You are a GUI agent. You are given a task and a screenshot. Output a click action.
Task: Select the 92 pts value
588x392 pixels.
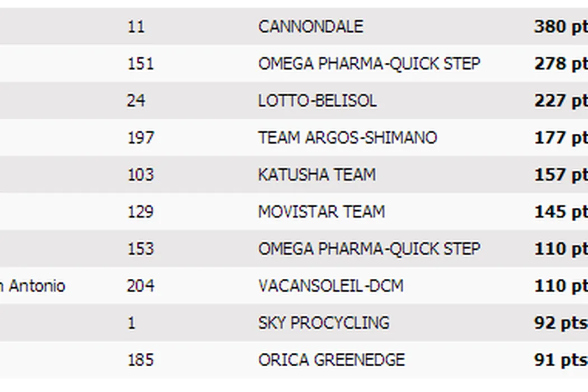(560, 323)
